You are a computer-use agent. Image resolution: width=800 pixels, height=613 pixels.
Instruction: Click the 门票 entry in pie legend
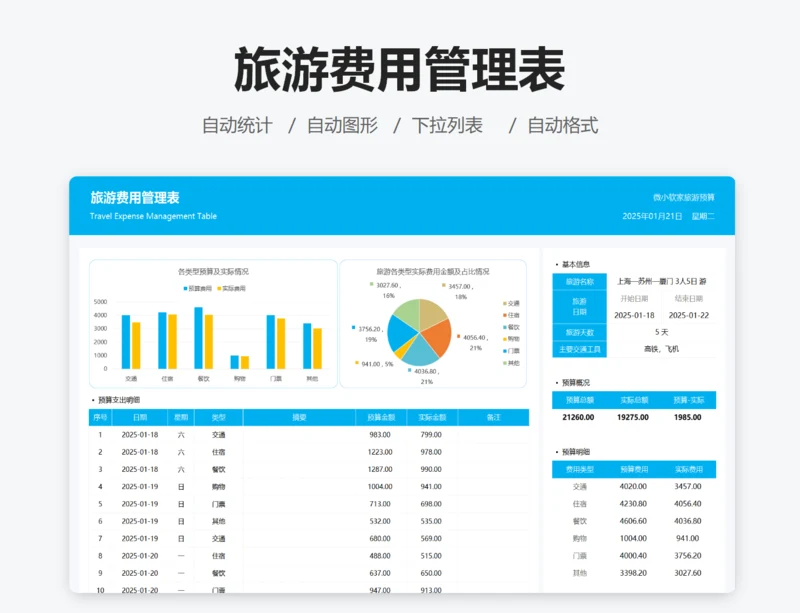coord(511,351)
